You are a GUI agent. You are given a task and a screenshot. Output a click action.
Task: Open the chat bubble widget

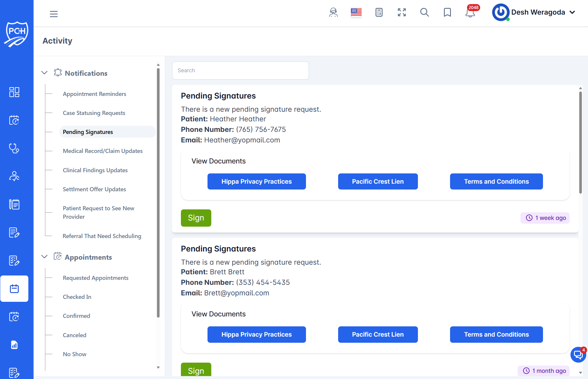tap(578, 355)
